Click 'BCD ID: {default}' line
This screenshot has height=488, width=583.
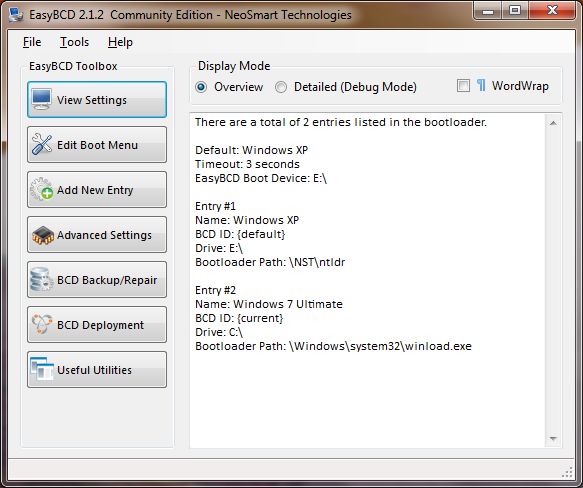click(240, 234)
